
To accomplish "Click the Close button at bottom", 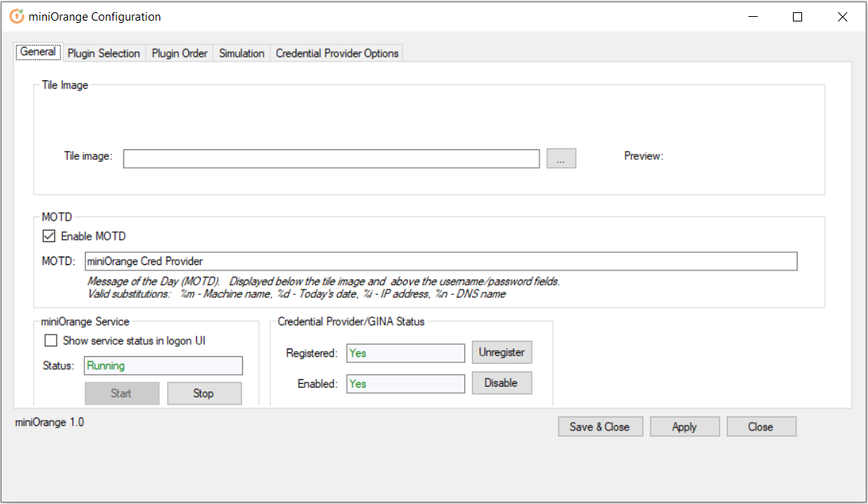I will [762, 427].
